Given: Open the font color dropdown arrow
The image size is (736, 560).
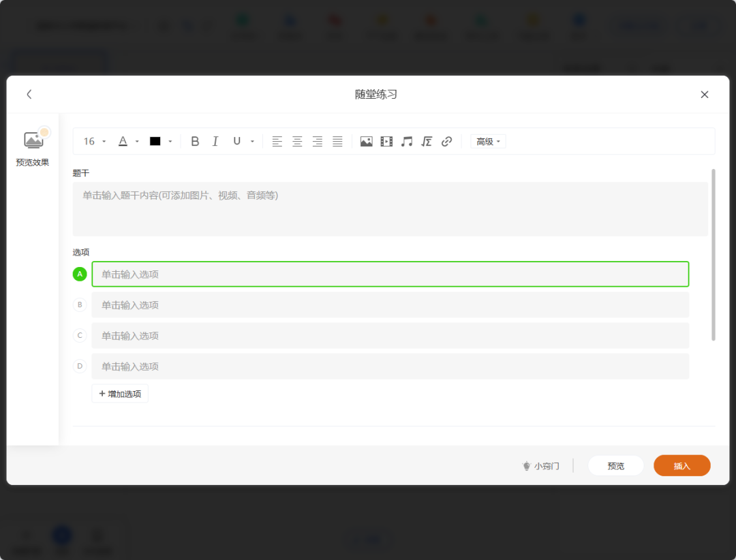Looking at the screenshot, I should 137,142.
